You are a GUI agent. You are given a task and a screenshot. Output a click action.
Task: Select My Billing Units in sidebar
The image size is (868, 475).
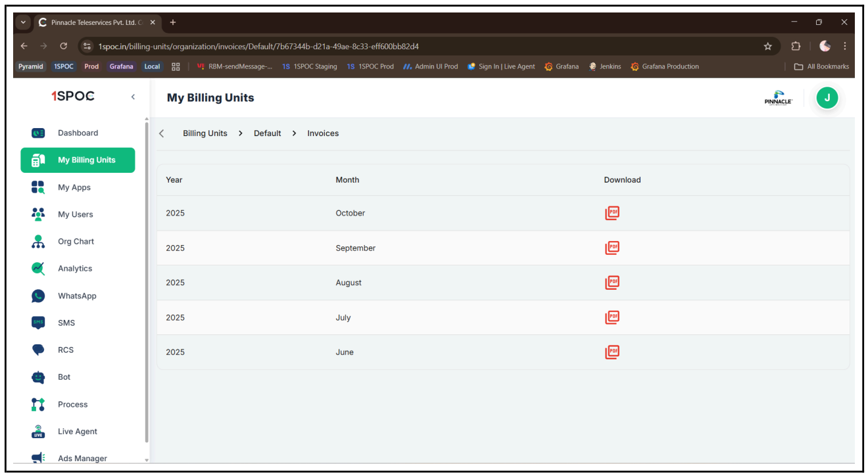click(78, 160)
